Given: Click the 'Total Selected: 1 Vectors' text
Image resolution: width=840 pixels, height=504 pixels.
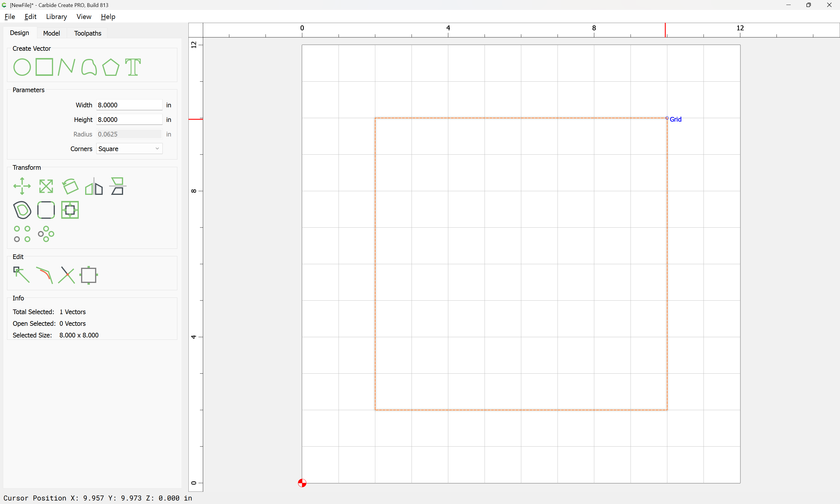Looking at the screenshot, I should click(x=49, y=312).
